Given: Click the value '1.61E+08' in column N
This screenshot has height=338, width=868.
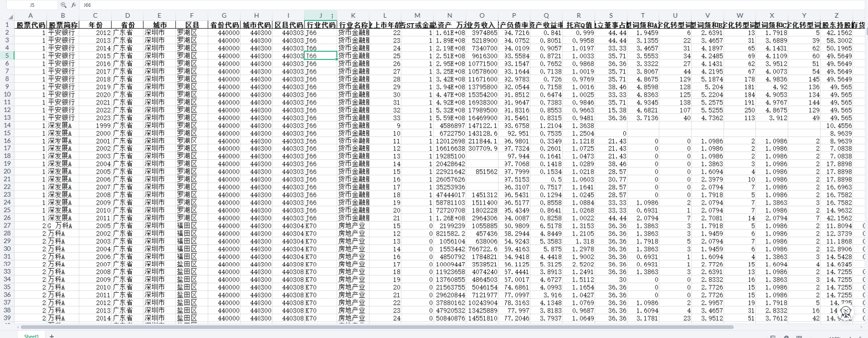Looking at the screenshot, I should (x=450, y=33).
